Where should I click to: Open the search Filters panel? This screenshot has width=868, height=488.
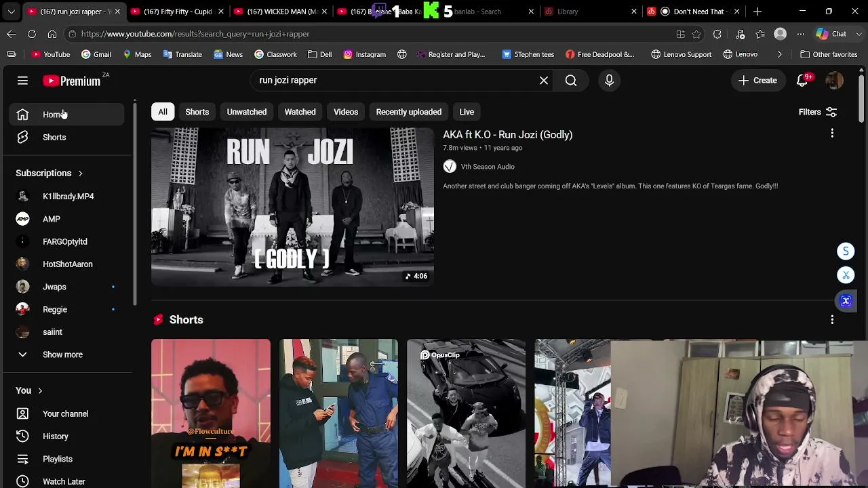(818, 112)
